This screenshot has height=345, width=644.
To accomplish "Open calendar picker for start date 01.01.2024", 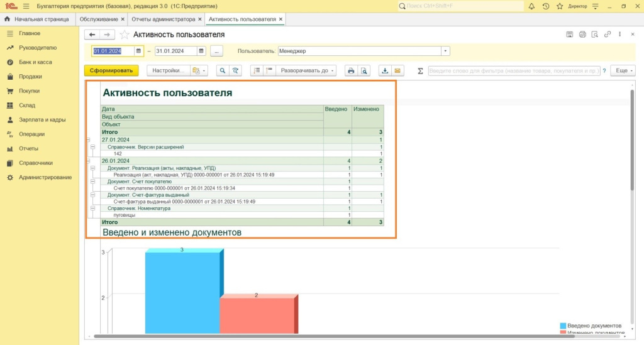I will tap(138, 51).
